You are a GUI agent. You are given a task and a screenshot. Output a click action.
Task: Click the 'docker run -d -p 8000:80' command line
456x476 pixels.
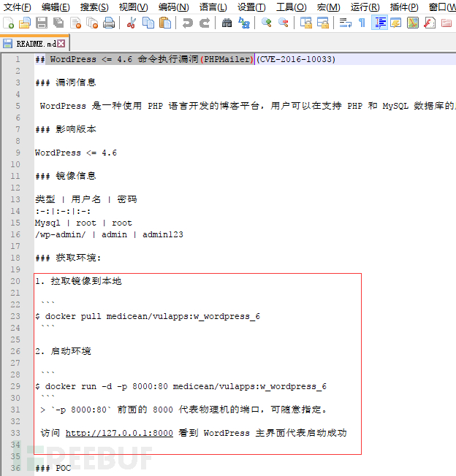(180, 386)
